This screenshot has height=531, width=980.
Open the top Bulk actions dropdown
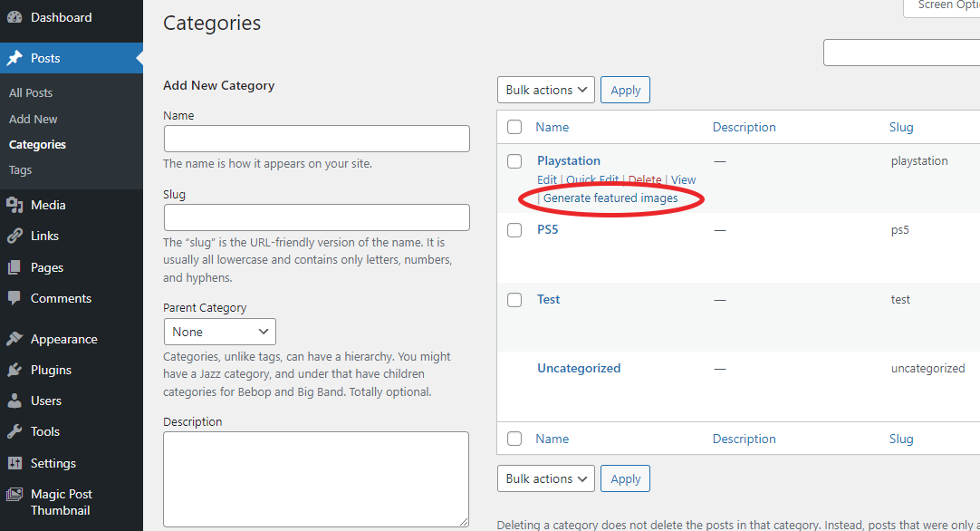tap(545, 90)
